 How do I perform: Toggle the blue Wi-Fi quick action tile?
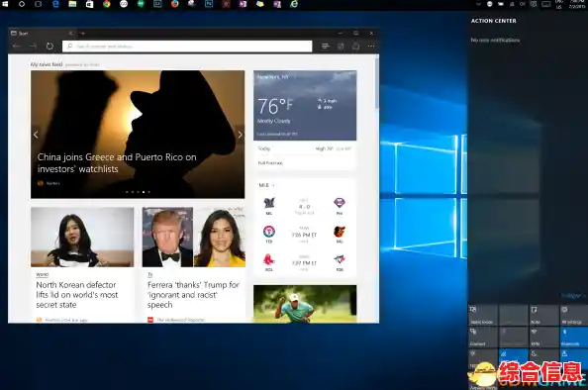(513, 358)
